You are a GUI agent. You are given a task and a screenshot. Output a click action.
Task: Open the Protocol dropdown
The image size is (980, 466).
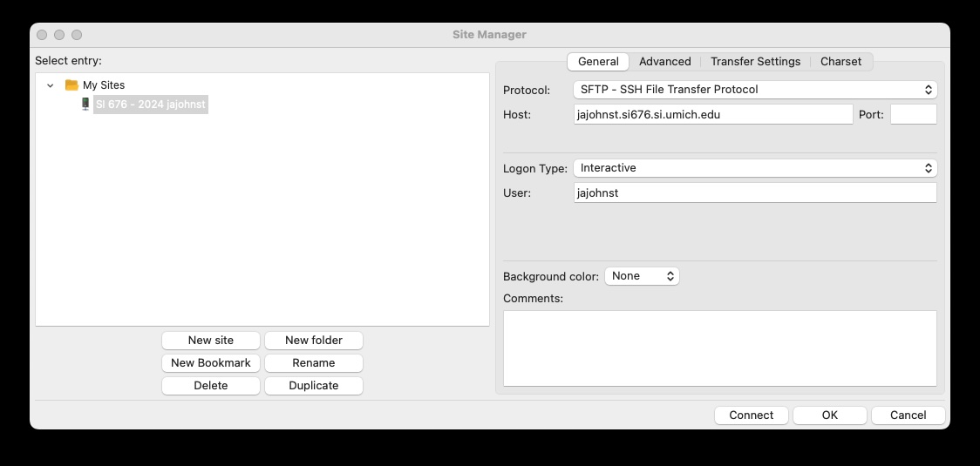click(x=754, y=90)
